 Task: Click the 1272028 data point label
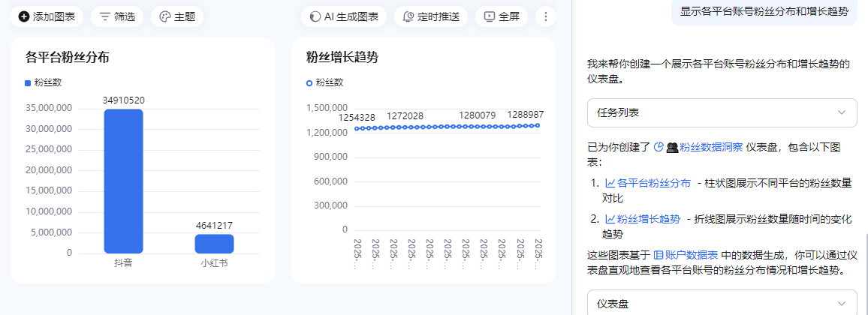[x=405, y=116]
